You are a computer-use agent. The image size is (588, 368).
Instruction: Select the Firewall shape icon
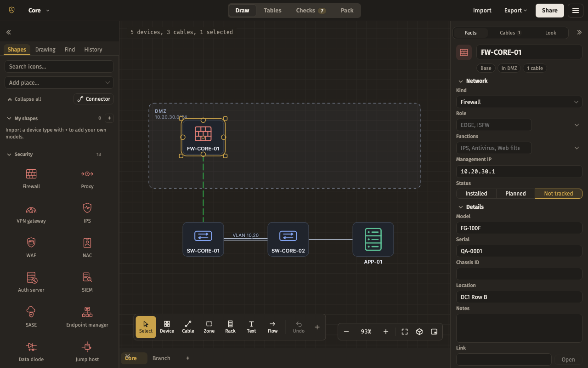pos(31,178)
